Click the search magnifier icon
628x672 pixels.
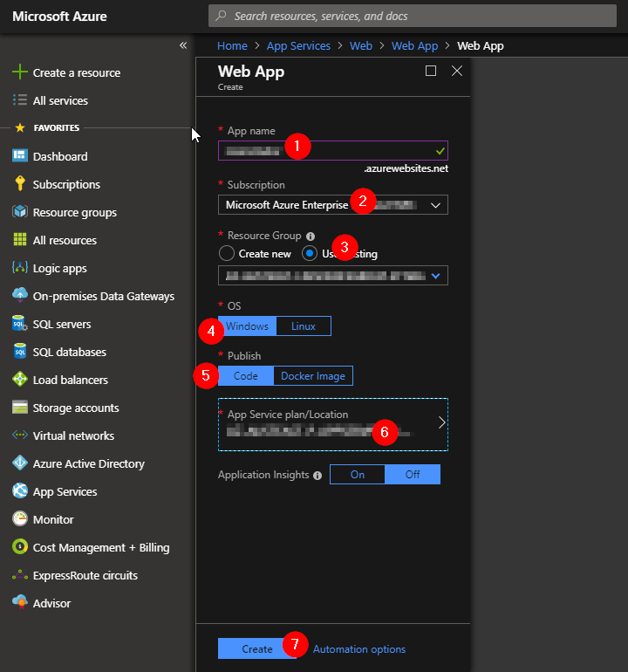click(221, 16)
